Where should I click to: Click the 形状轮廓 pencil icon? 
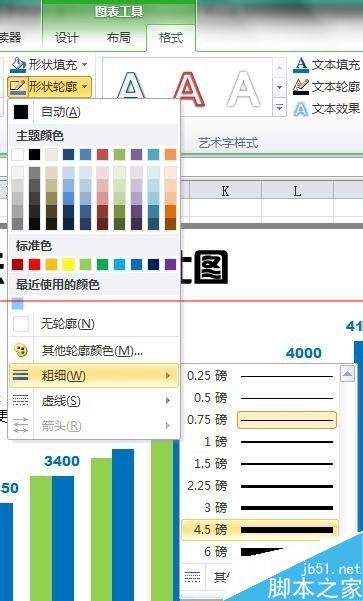point(18,87)
